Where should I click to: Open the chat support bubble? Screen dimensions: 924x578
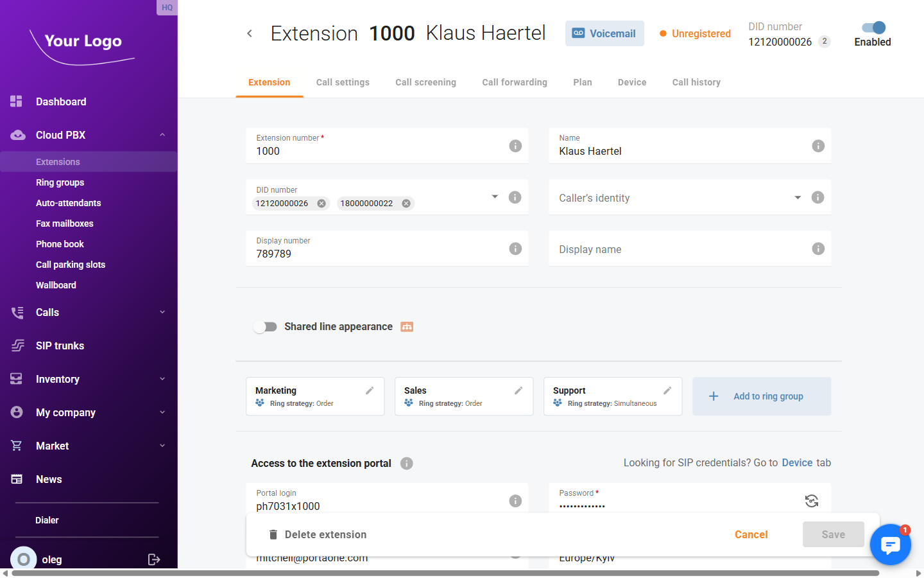click(891, 545)
